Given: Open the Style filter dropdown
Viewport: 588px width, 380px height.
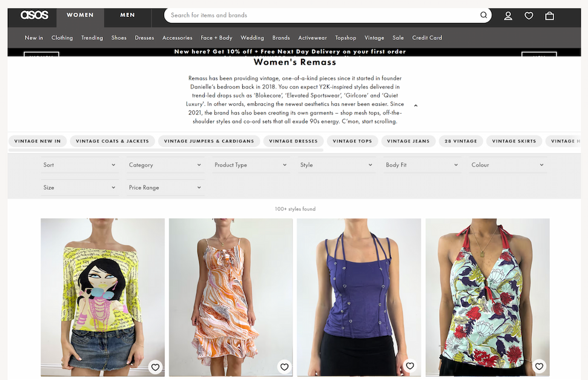Looking at the screenshot, I should (336, 165).
